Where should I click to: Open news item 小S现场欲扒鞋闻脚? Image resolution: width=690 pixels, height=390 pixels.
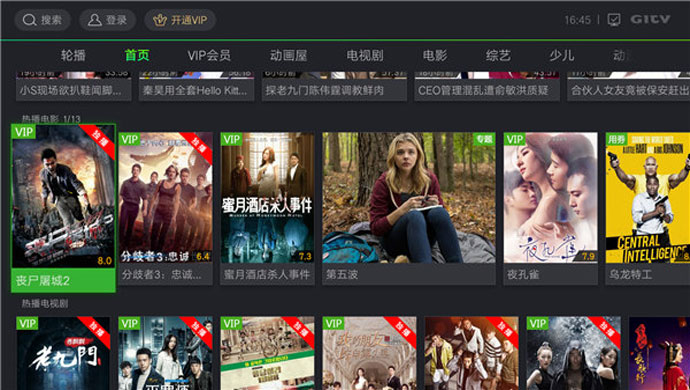(x=73, y=87)
